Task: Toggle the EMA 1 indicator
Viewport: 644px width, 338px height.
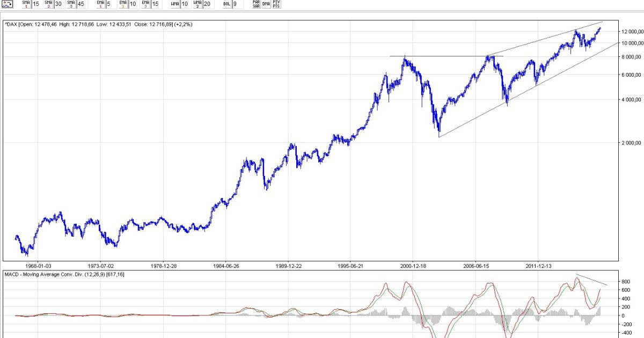Action: [100, 4]
